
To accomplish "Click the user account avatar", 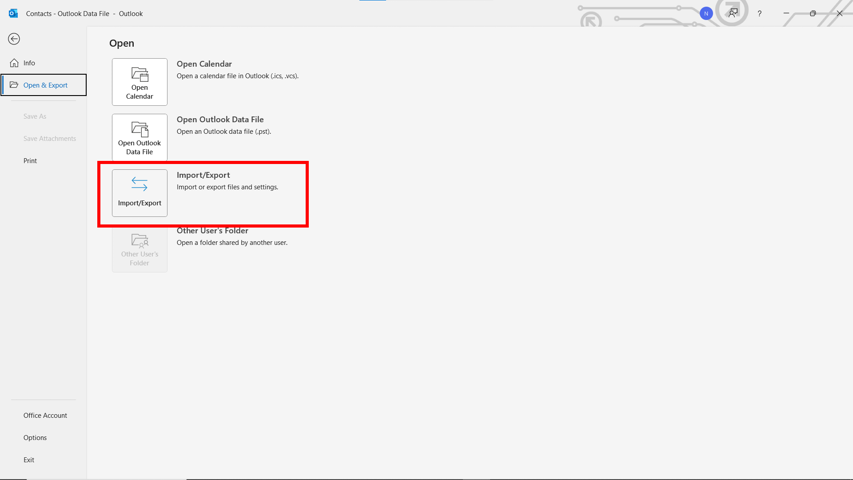I will click(706, 14).
